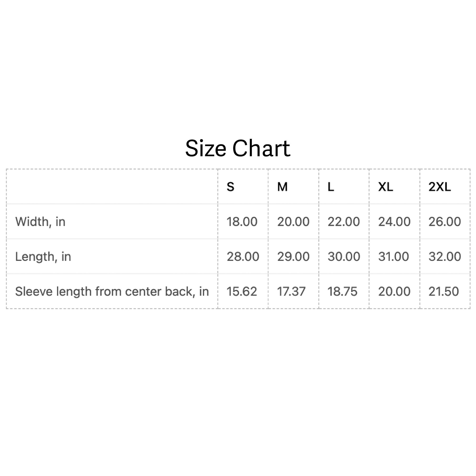Image resolution: width=476 pixels, height=476 pixels.
Task: Click the Width, in row label
Action: [x=40, y=222]
